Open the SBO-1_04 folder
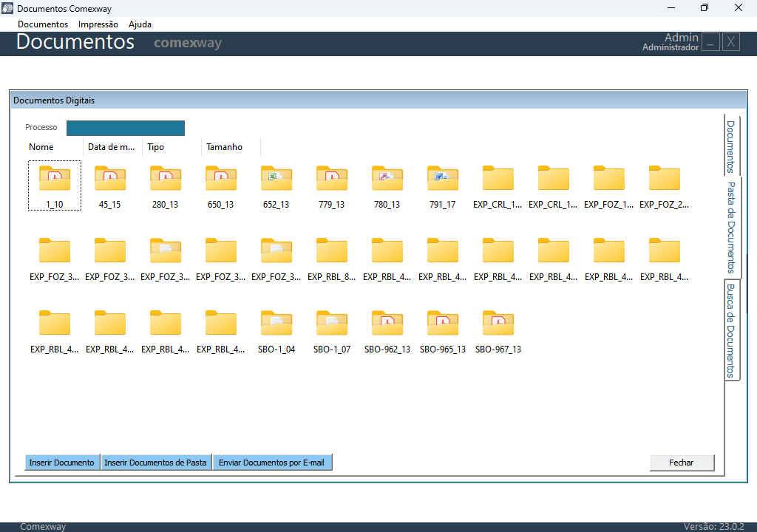757x532 pixels. pyautogui.click(x=276, y=331)
